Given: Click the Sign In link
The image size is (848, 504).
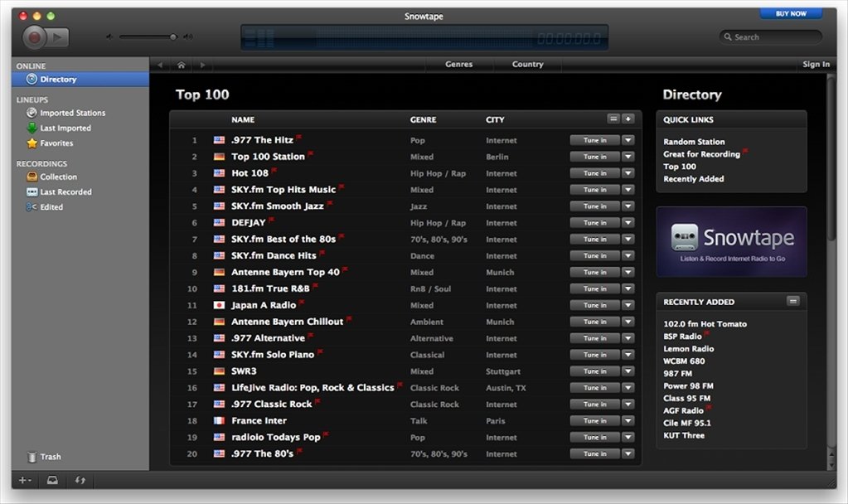Looking at the screenshot, I should 817,64.
